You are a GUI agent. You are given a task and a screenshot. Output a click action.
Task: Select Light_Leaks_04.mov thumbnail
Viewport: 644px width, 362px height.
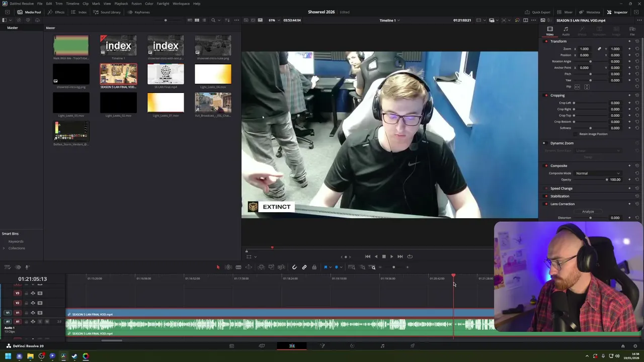(213, 74)
